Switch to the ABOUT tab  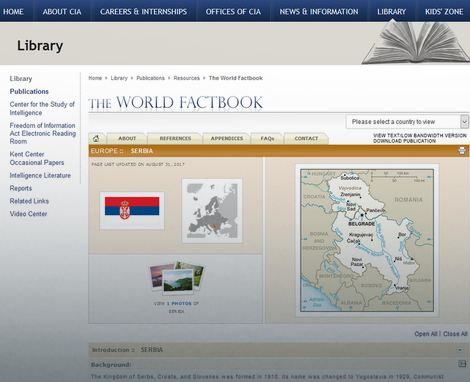click(x=127, y=138)
